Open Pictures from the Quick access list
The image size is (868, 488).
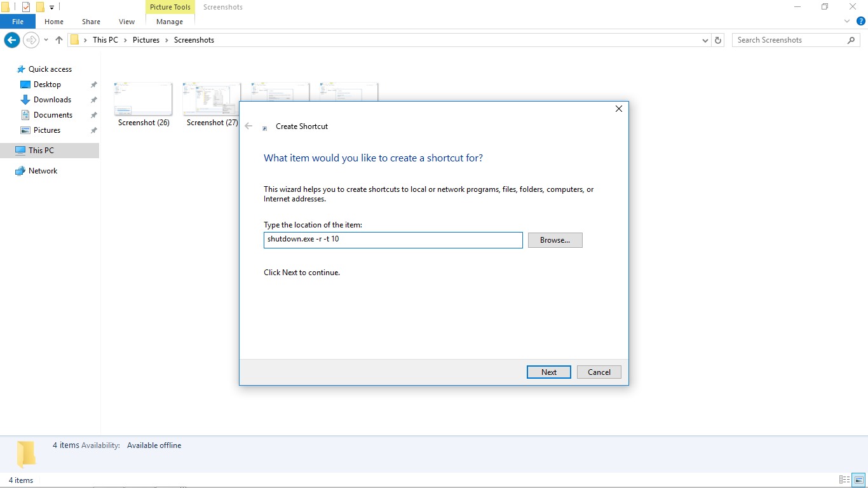coord(47,130)
